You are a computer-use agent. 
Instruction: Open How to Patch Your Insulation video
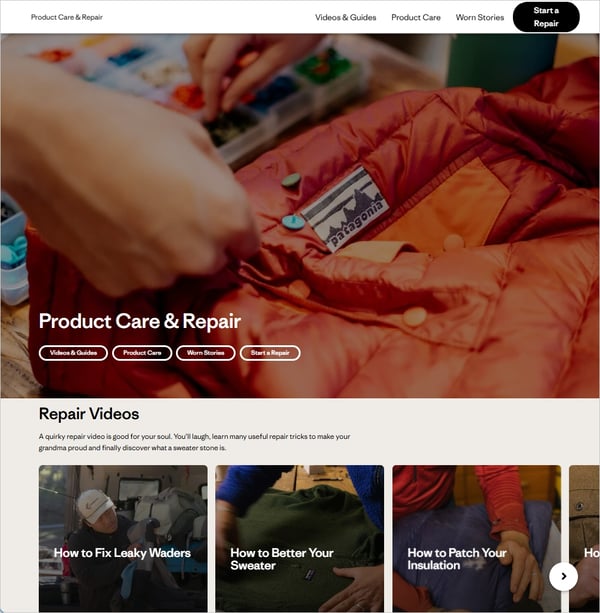476,538
